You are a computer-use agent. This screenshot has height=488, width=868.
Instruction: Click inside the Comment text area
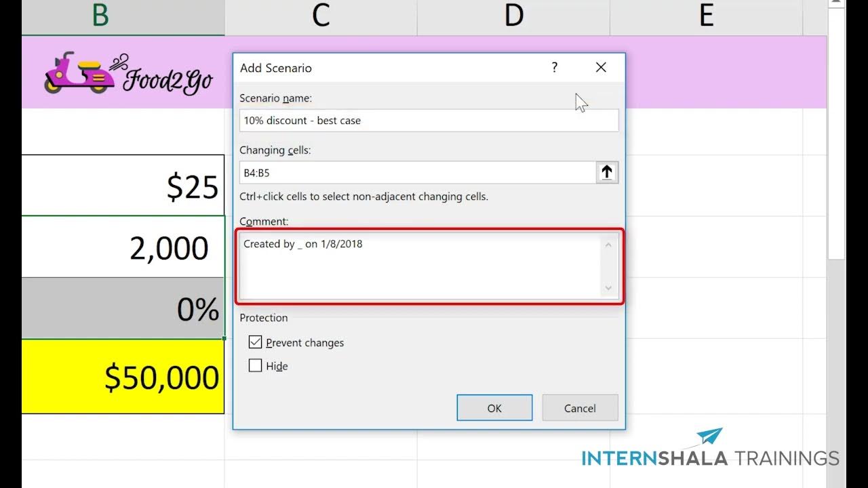pos(420,266)
